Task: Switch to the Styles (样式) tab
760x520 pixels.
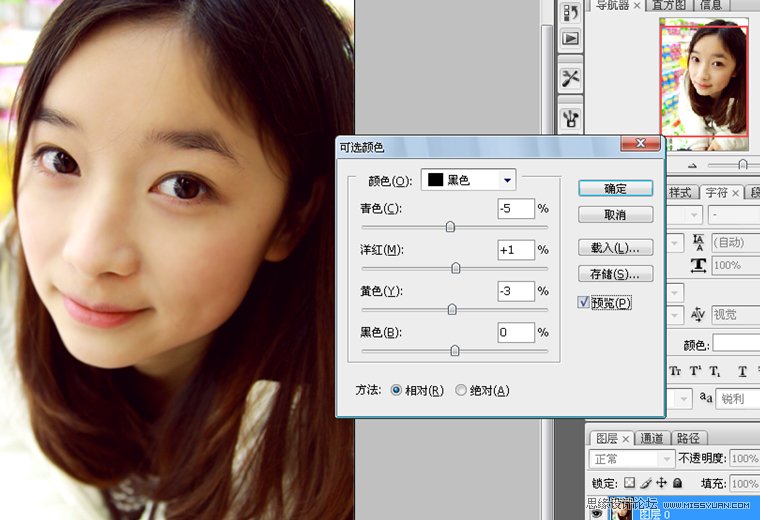Action: [680, 193]
